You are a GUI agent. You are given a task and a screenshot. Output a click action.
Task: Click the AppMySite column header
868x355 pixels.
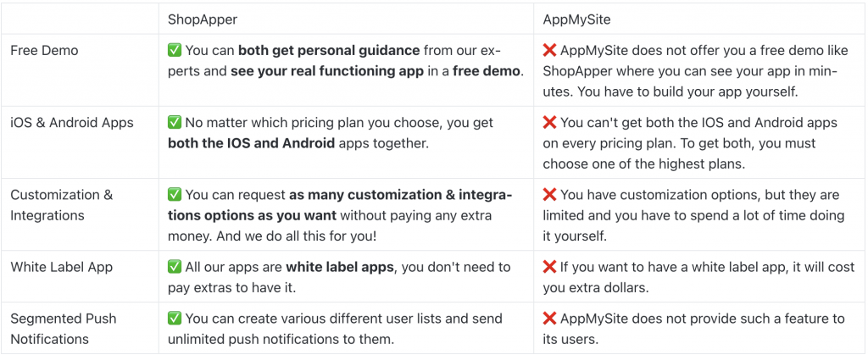click(578, 18)
